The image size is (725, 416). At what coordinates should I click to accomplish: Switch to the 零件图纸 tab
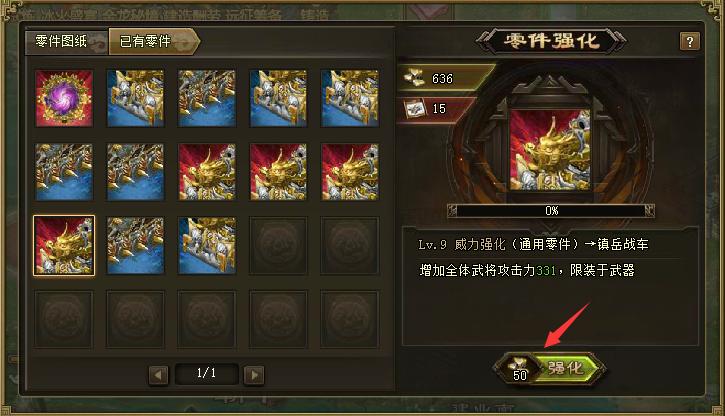[66, 42]
